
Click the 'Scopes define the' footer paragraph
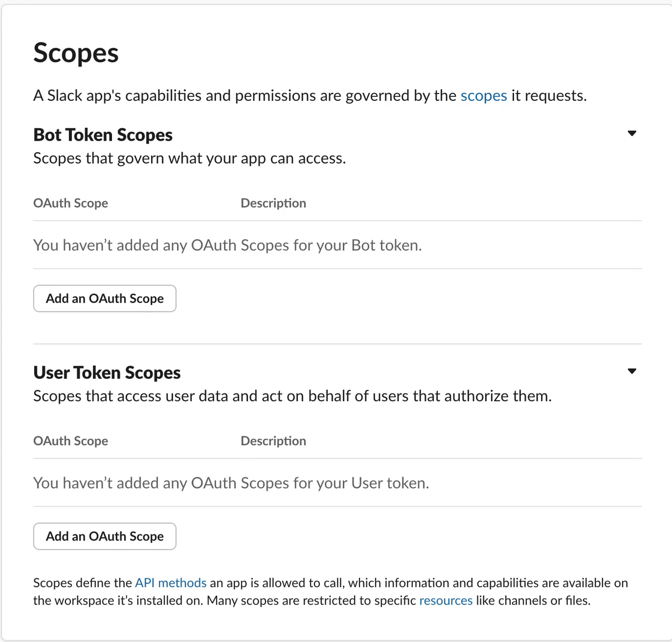tap(330, 592)
